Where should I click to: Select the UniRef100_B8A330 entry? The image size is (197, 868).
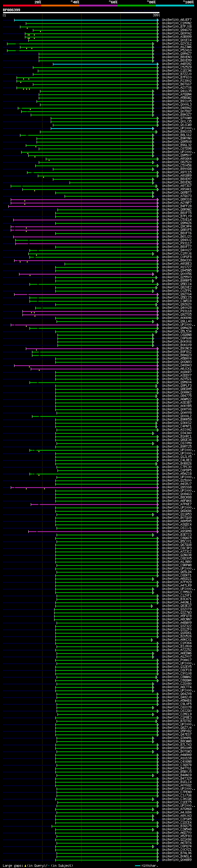176,260
